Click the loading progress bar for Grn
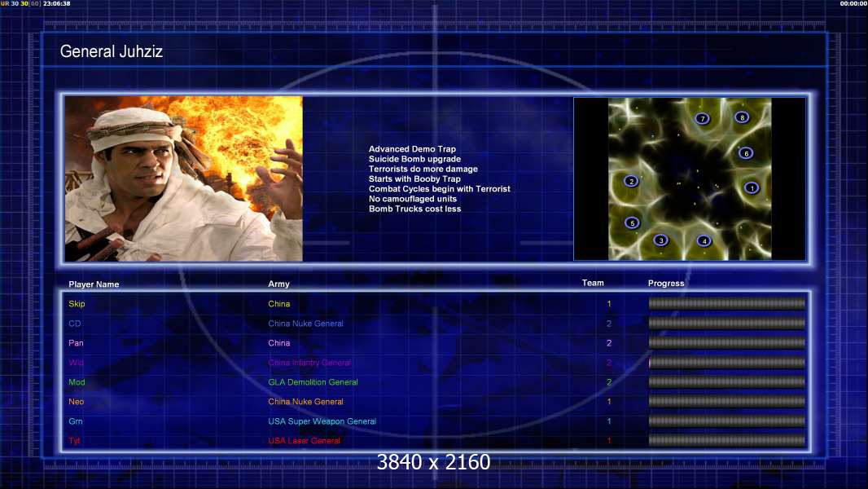Image resolution: width=868 pixels, height=489 pixels. click(x=727, y=421)
